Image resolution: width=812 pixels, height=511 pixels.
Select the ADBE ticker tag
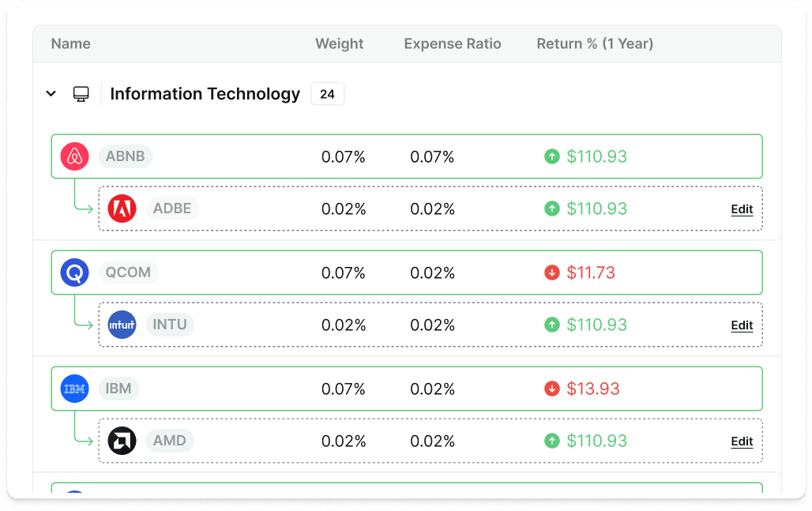pyautogui.click(x=172, y=209)
